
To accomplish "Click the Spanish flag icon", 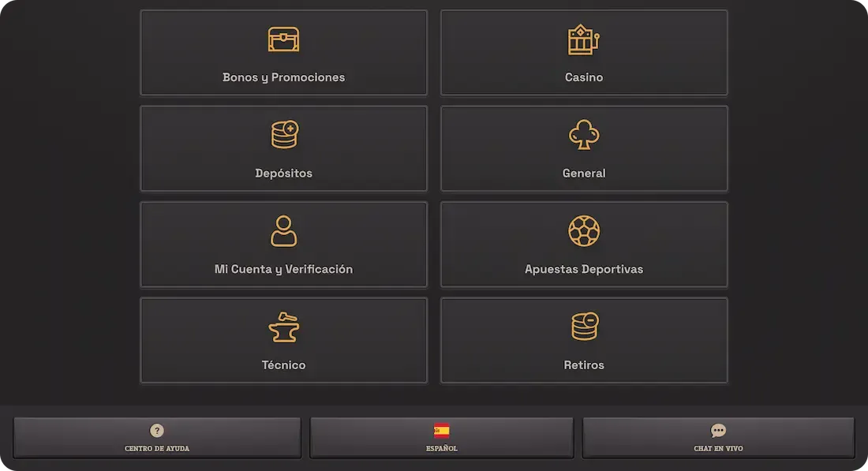I will (x=441, y=430).
